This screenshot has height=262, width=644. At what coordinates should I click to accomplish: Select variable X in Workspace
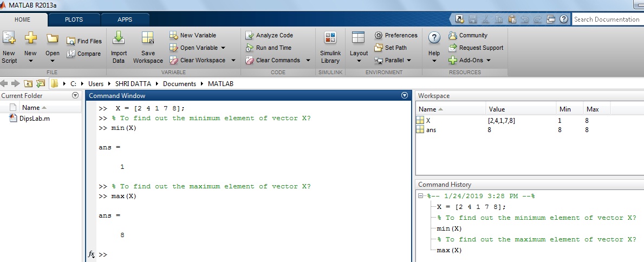coord(428,121)
